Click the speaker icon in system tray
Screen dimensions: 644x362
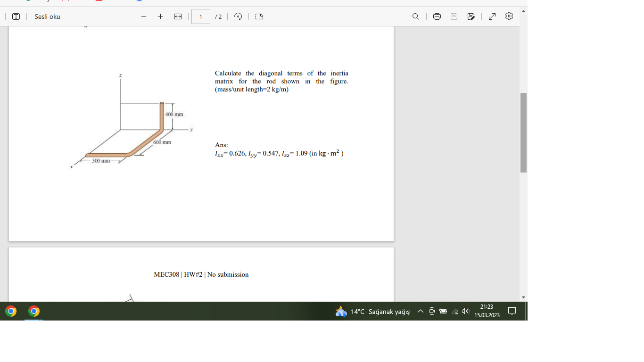click(x=465, y=312)
